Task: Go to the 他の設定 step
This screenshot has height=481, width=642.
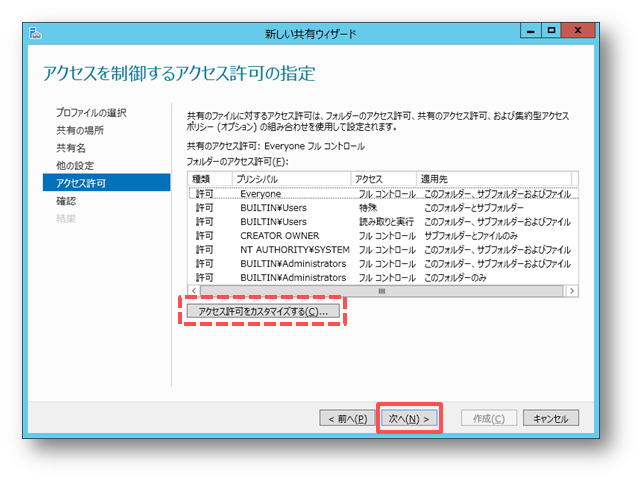Action: click(75, 165)
